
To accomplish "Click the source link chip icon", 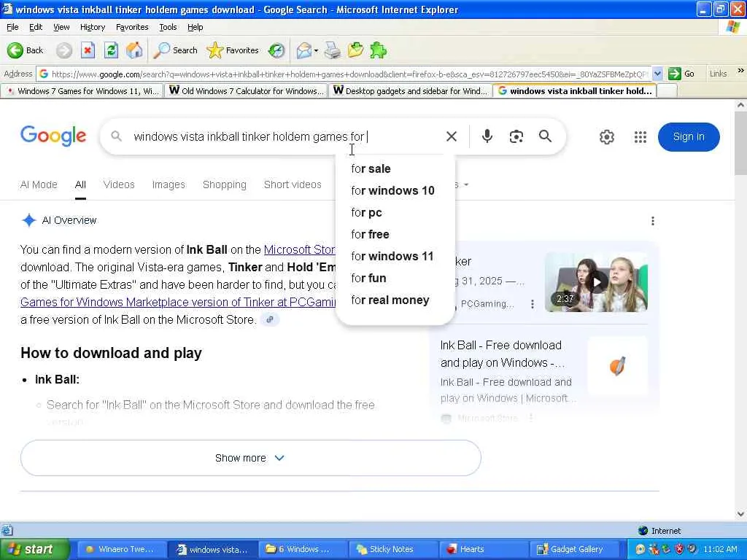I will 270,319.
